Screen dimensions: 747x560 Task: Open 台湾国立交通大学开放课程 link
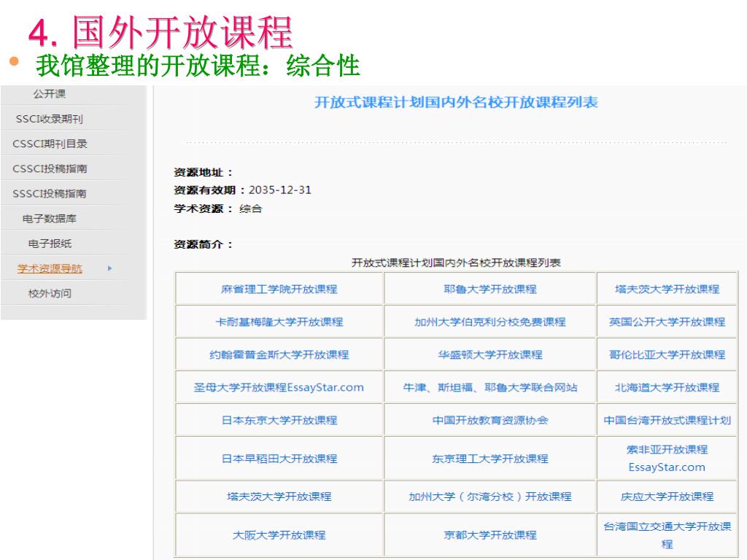(667, 535)
